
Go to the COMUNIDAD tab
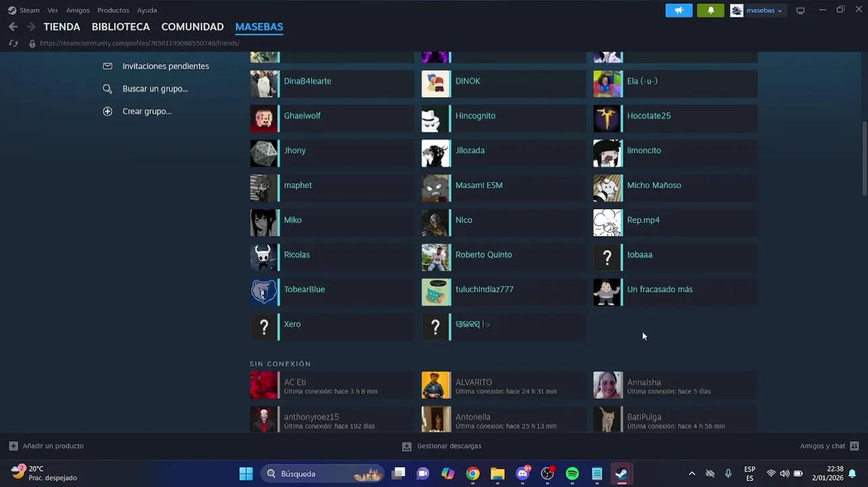192,26
